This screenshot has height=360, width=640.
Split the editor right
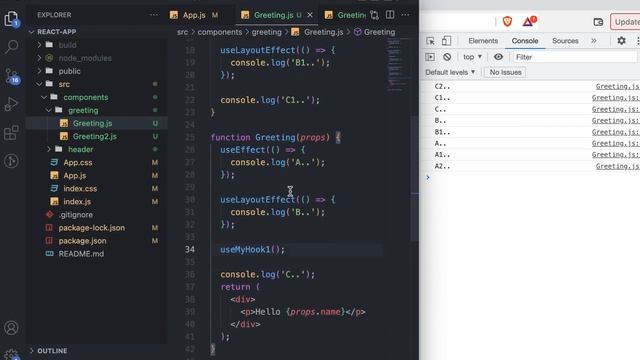pyautogui.click(x=390, y=15)
